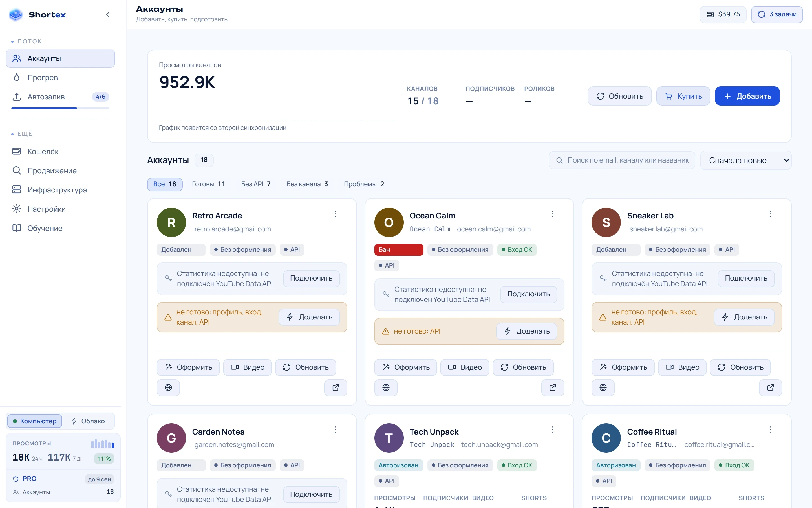Screen dimensions: 812x508
Task: Open the Аккаунты sidebar section
Action: [x=60, y=58]
